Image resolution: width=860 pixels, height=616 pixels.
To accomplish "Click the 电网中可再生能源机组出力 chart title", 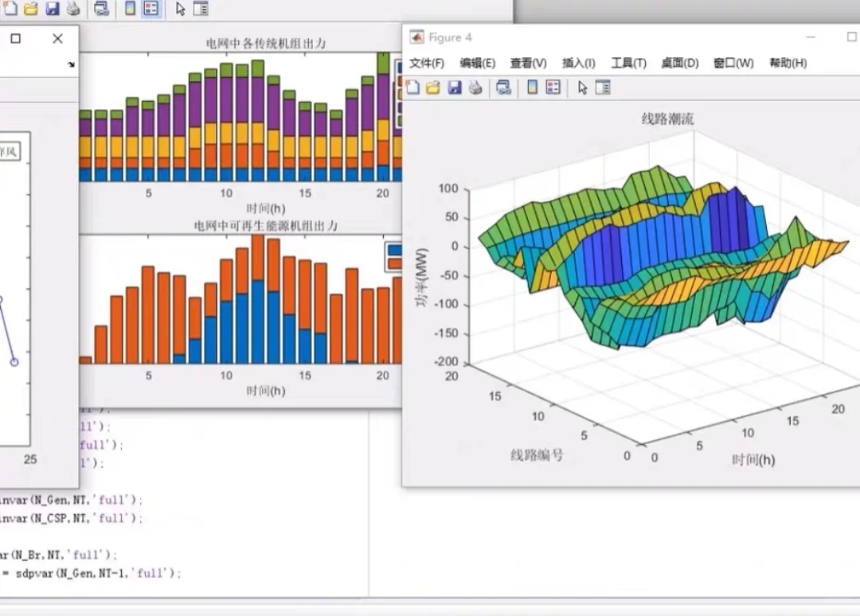I will coord(266,226).
